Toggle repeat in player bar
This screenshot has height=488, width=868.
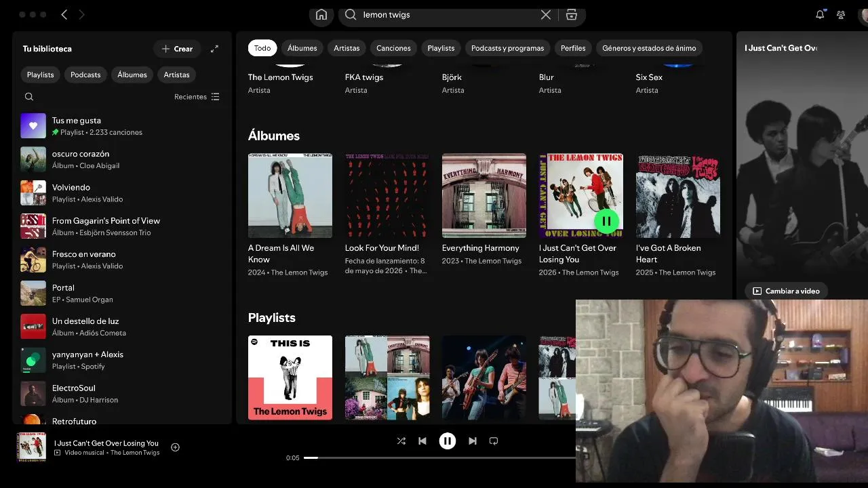494,441
